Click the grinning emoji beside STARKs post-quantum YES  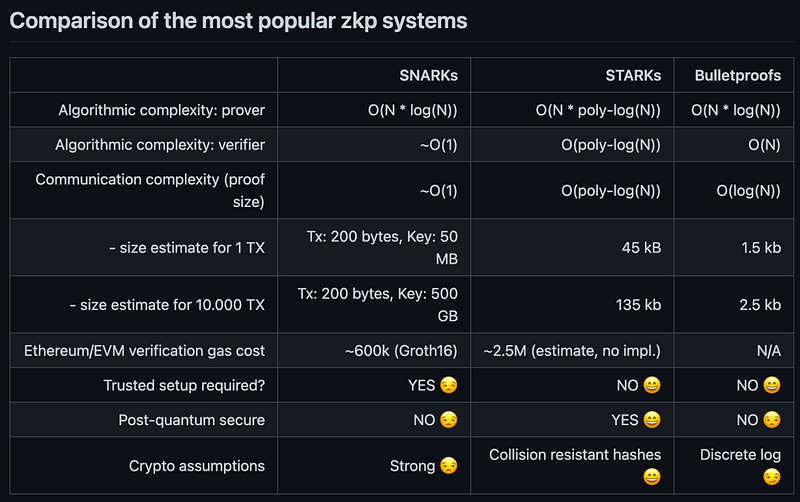pos(651,420)
